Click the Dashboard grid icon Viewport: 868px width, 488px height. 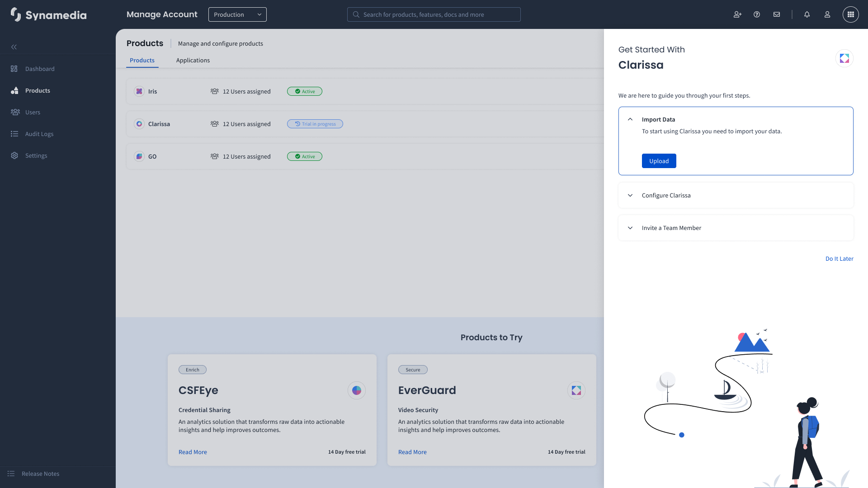click(x=14, y=69)
